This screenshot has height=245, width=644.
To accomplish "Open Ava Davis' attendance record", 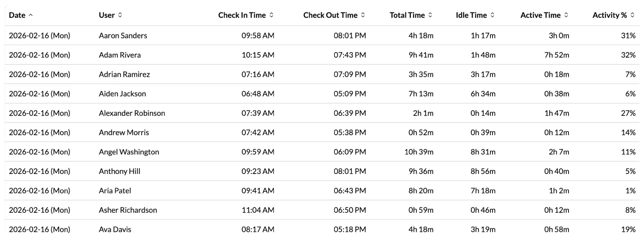I will point(115,229).
